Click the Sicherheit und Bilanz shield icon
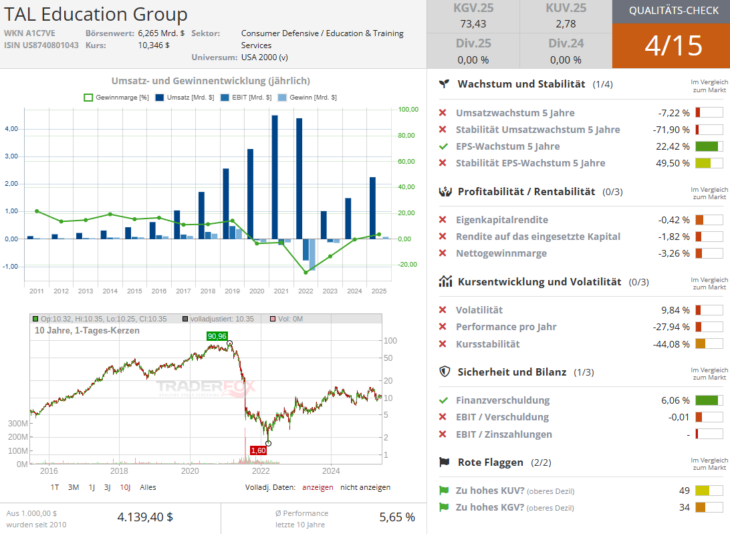 (445, 372)
